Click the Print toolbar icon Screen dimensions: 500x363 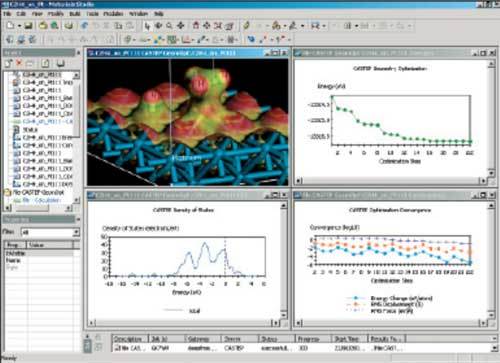[x=69, y=25]
